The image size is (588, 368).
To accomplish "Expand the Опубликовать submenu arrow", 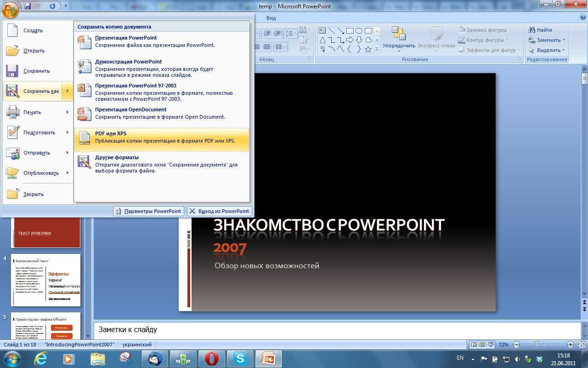I will pos(68,173).
